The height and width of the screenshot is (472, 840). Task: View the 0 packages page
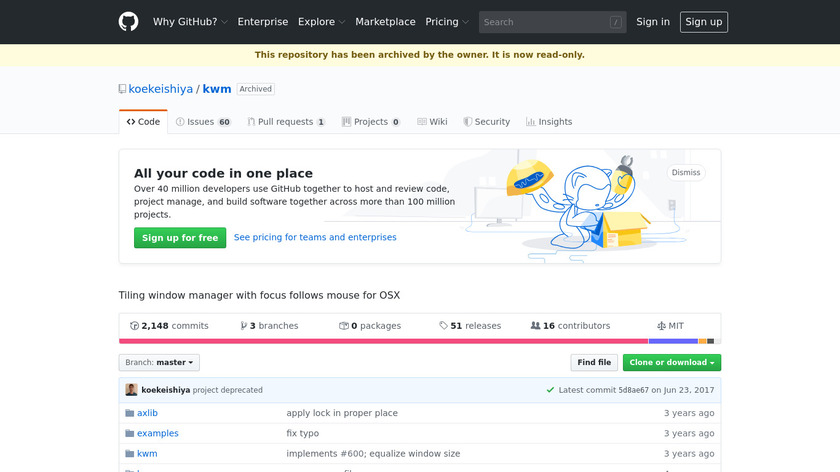click(370, 326)
